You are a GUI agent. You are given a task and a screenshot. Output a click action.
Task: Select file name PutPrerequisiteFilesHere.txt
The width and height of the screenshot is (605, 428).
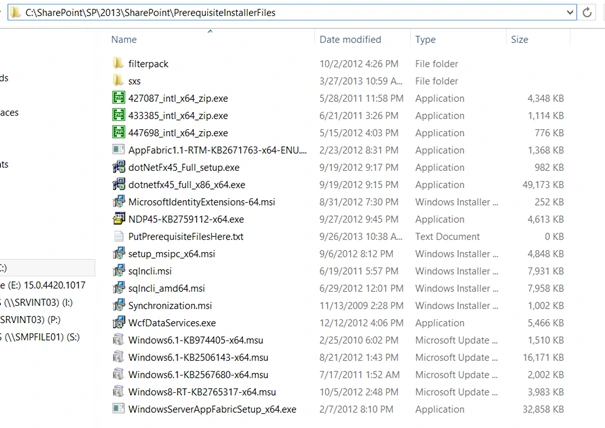[x=186, y=237]
